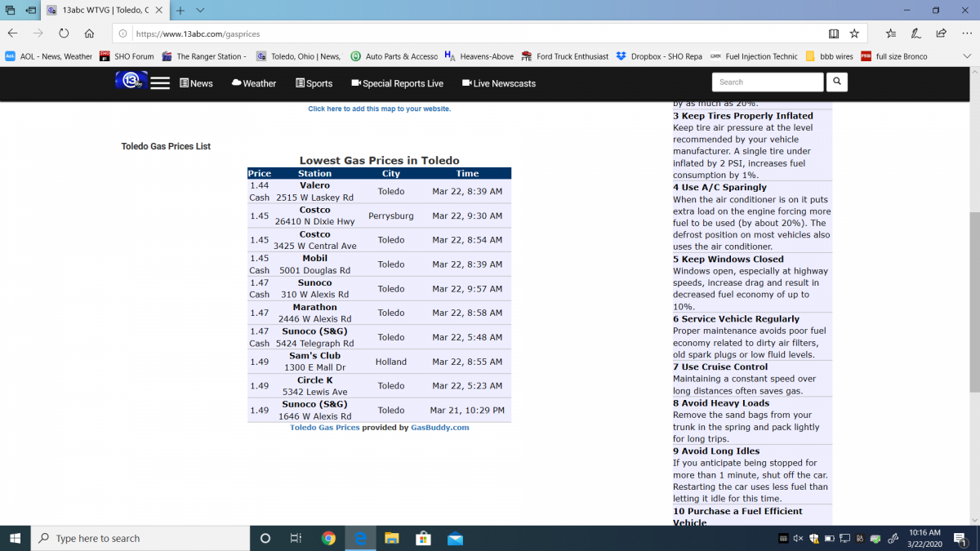Open the Weather menu item
Viewport: 980px width, 551px height.
point(253,83)
